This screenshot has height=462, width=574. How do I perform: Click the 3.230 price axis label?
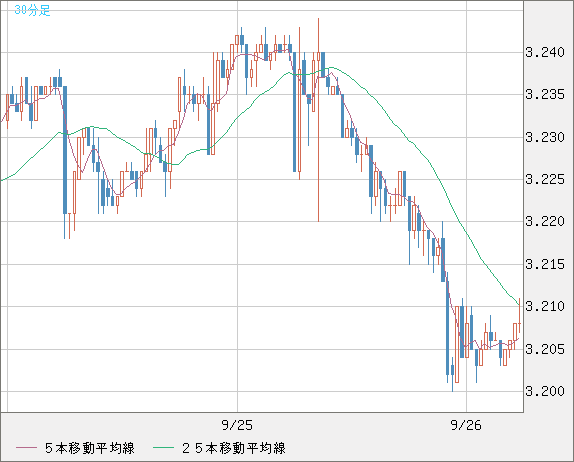545,137
